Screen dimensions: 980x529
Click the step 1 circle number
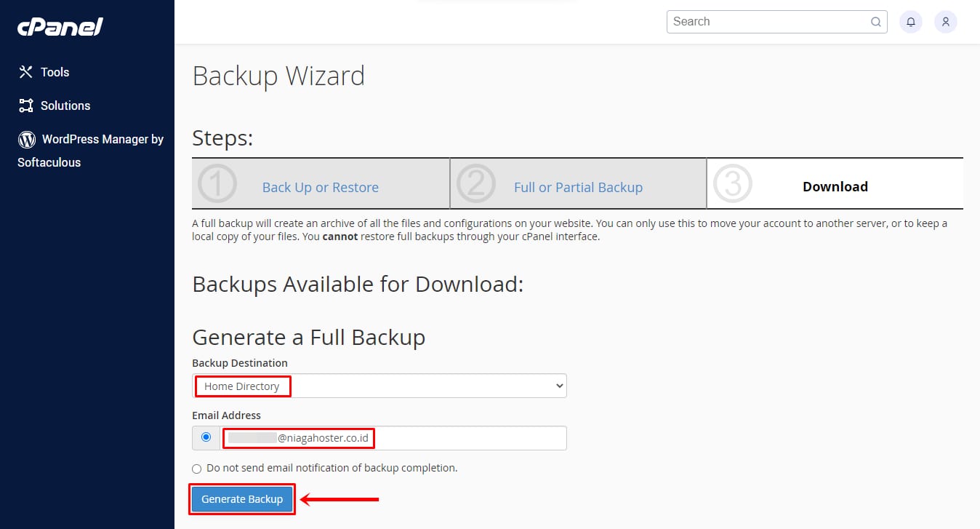tap(217, 184)
